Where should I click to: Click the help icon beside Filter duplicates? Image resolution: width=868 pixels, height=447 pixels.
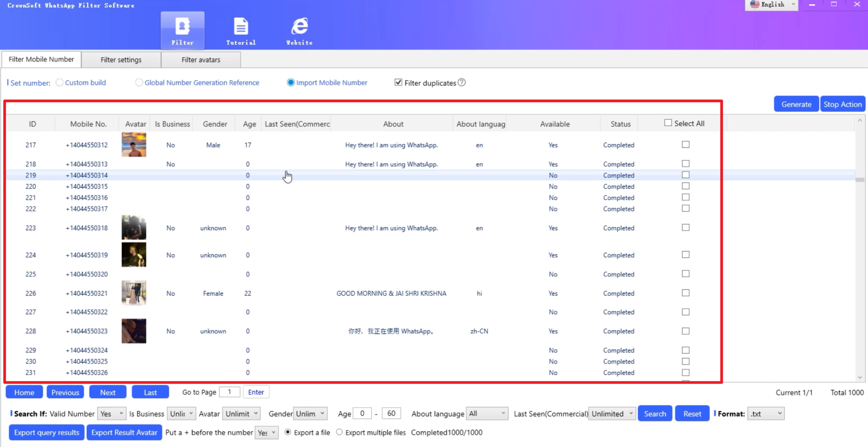462,82
